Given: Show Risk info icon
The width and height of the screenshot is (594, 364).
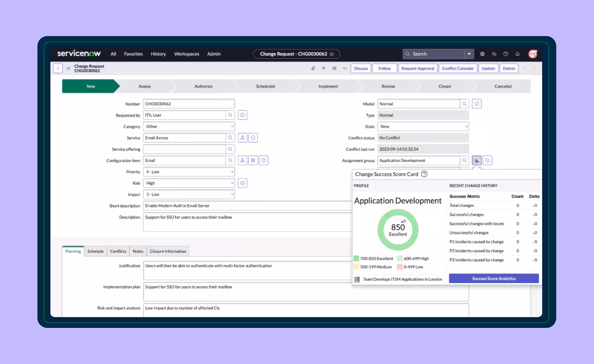Looking at the screenshot, I should point(242,183).
